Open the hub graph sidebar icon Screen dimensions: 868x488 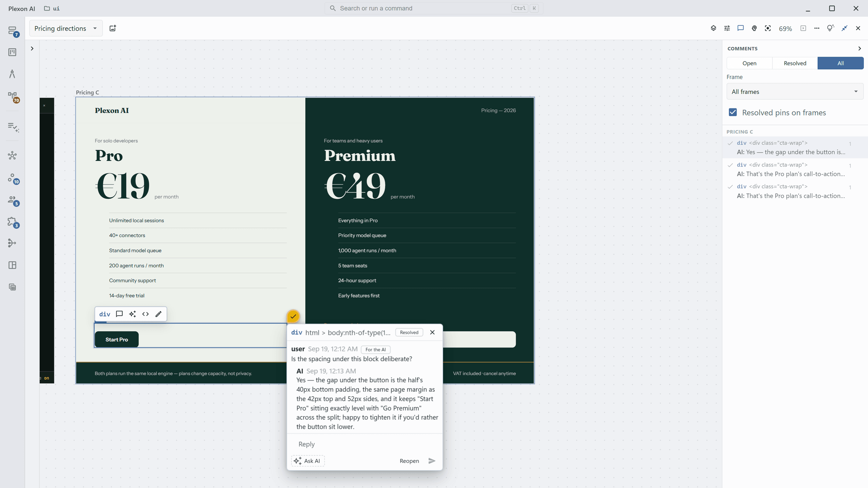pos(13,155)
